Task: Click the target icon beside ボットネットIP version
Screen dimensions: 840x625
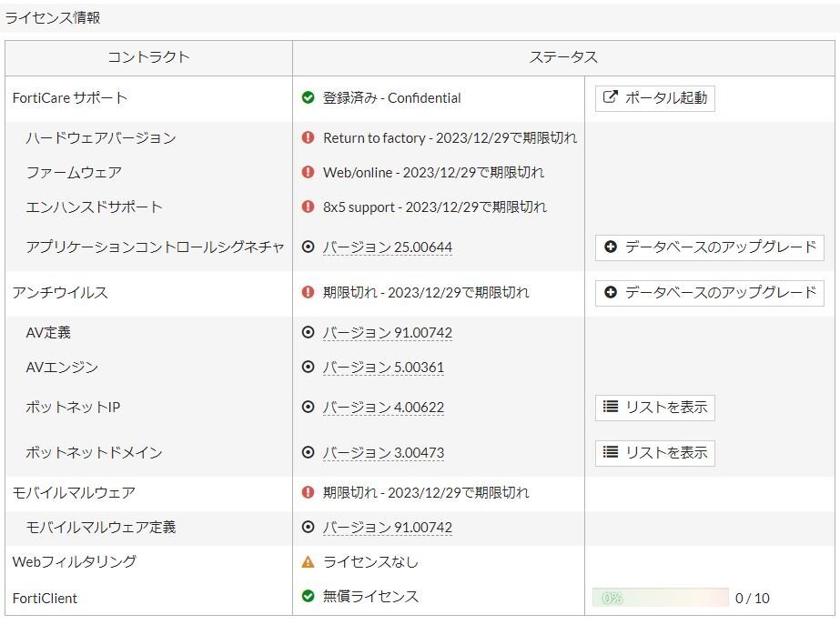Action: point(309,408)
